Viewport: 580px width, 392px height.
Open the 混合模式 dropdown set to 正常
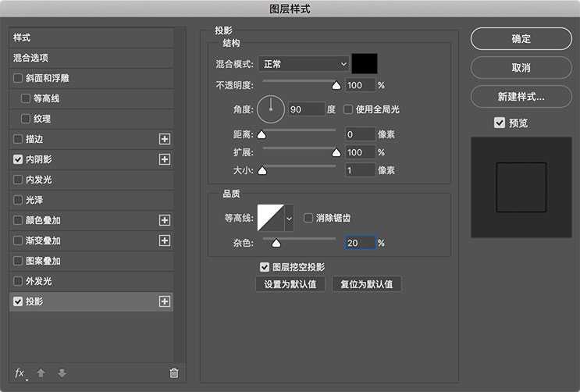[305, 64]
